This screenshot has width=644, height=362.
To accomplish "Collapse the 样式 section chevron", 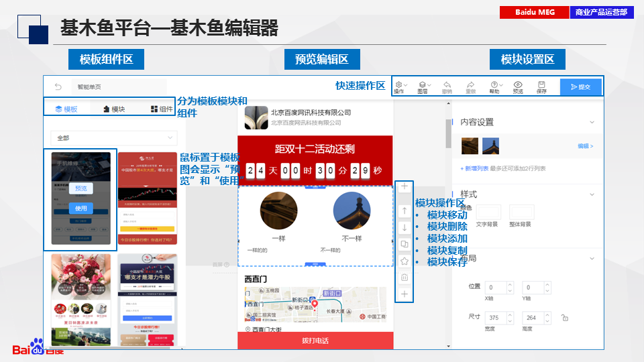I will [592, 194].
